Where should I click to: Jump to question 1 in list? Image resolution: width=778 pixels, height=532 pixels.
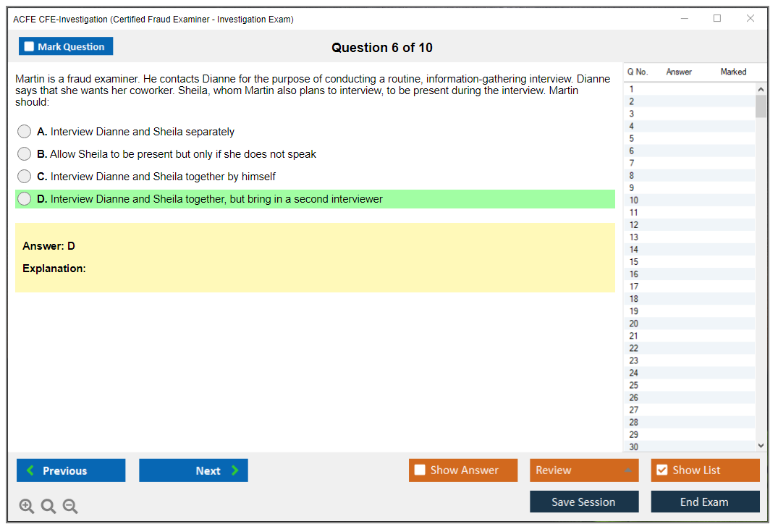click(632, 90)
